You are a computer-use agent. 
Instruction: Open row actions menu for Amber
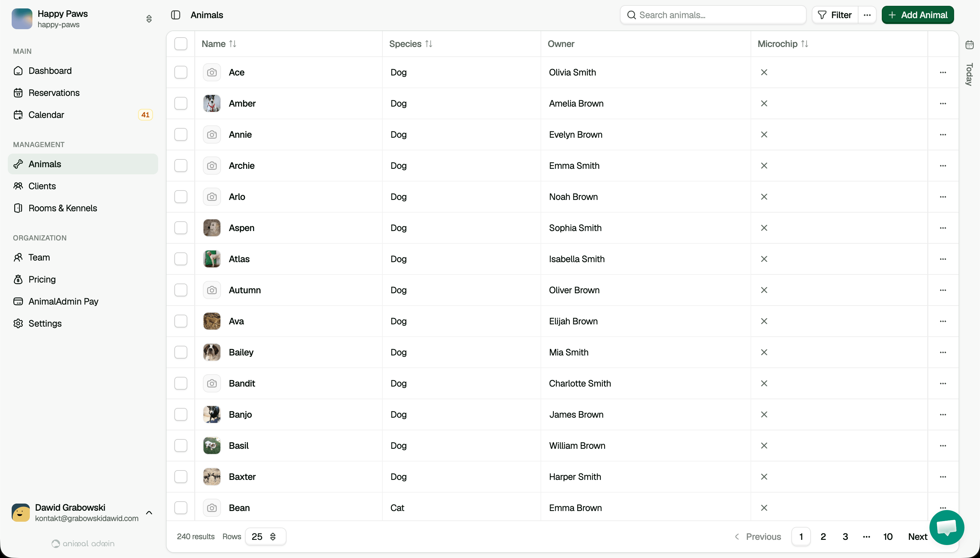click(x=943, y=103)
